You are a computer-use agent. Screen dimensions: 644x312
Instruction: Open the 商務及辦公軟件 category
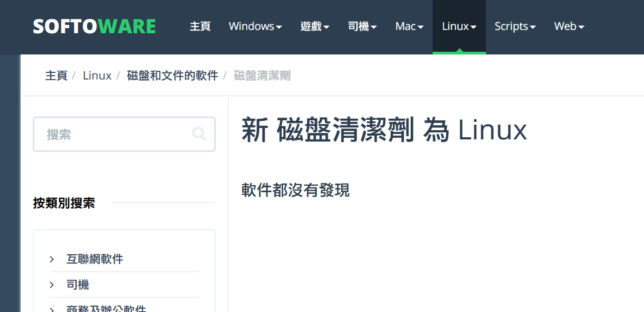pyautogui.click(x=106, y=309)
